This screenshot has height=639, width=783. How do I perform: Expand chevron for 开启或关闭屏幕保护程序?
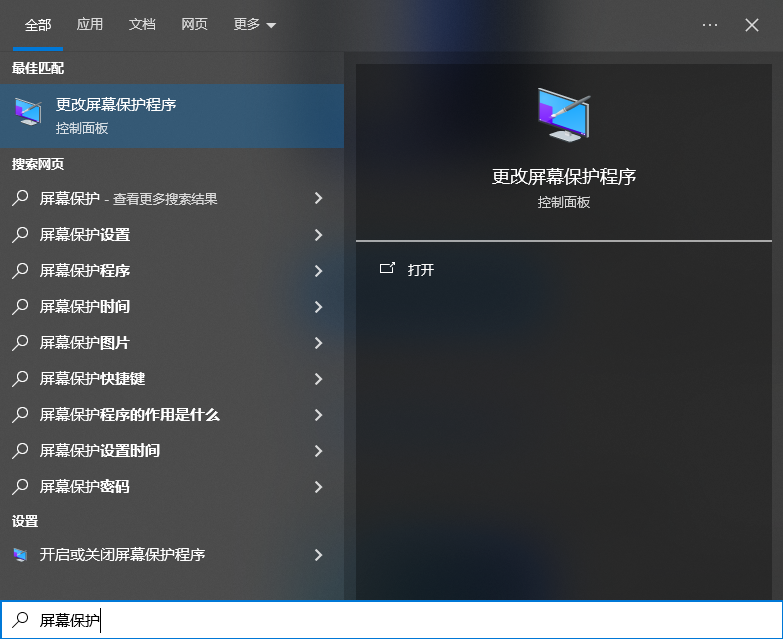click(x=319, y=555)
